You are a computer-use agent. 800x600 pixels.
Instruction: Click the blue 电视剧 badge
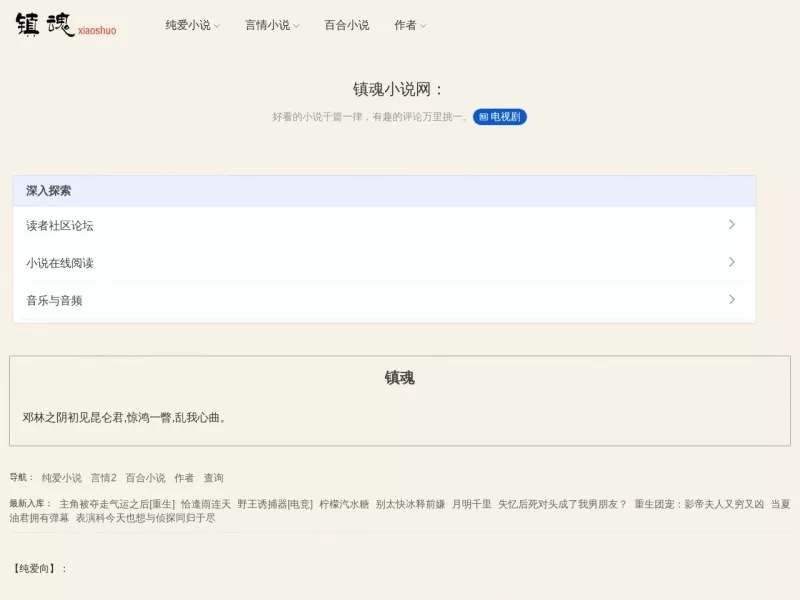pos(499,117)
